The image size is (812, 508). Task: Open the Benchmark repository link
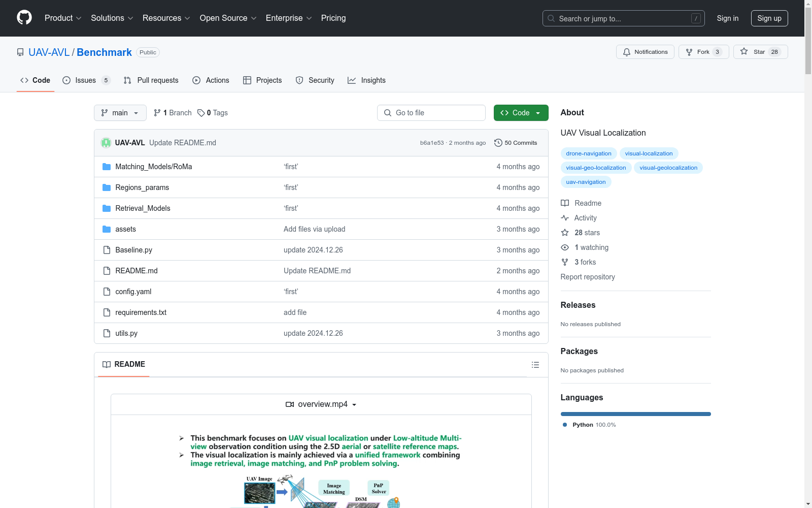104,52
